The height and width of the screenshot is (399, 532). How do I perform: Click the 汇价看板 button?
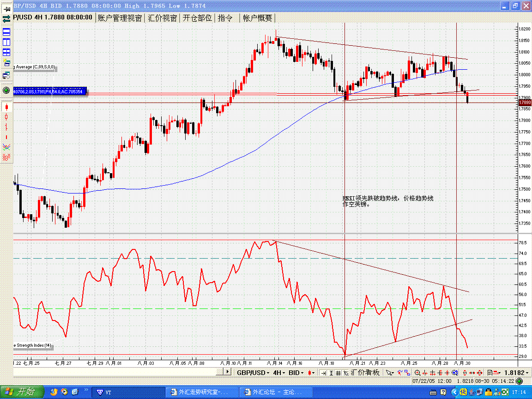click(367, 373)
